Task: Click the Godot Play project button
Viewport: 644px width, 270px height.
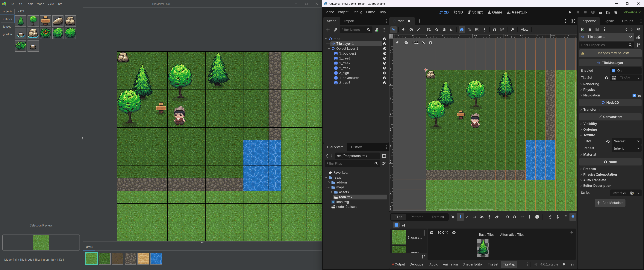Action: pos(570,12)
